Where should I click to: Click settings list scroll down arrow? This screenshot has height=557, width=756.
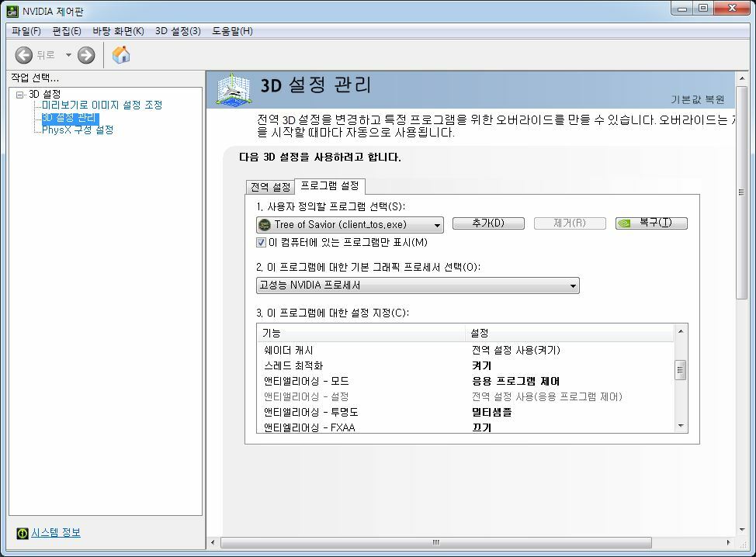pyautogui.click(x=681, y=426)
